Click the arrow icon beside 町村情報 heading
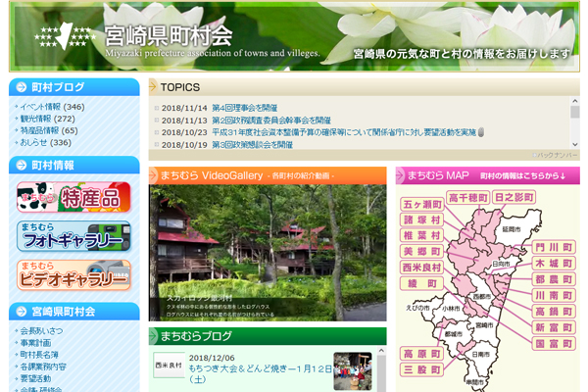This screenshot has width=588, height=392. tap(22, 165)
